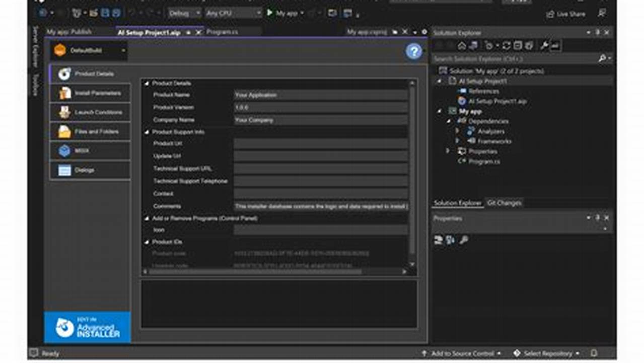644x363 pixels.
Task: Open the DefaultBuild configuration dropdown
Action: [x=123, y=50]
